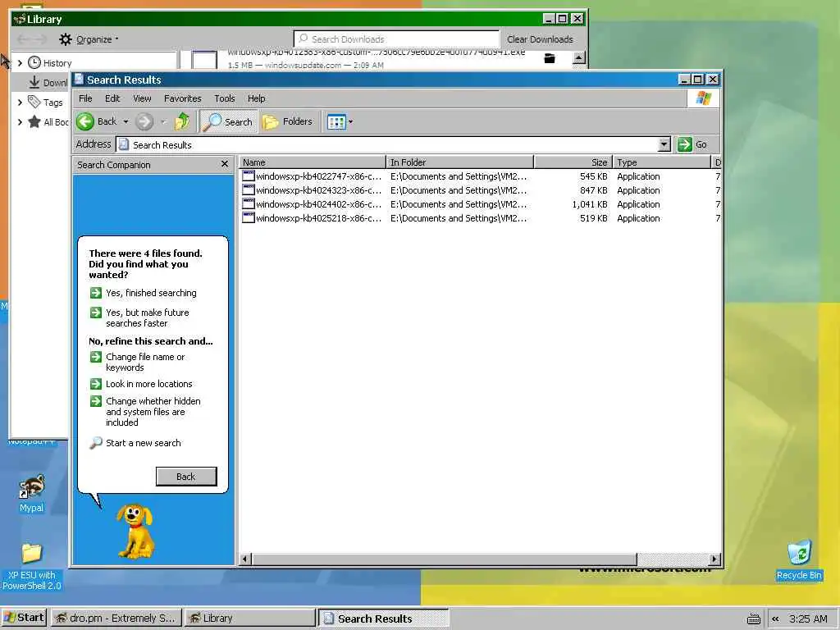
Task: Click Start a new search
Action: tap(135, 442)
